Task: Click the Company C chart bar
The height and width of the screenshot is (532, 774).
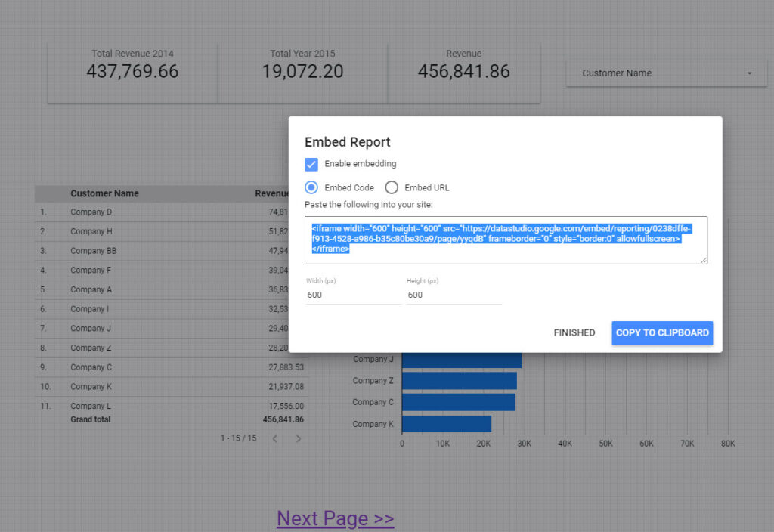Action: coord(459,402)
